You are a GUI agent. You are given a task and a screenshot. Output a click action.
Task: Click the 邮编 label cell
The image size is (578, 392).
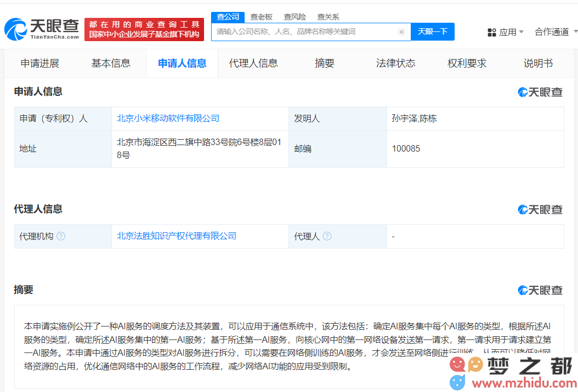pos(338,149)
